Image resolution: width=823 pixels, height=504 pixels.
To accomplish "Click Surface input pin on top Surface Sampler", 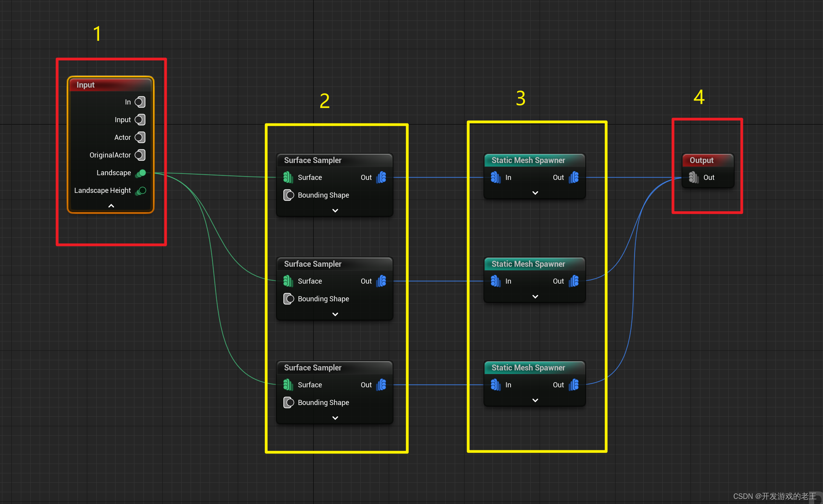I will pos(288,178).
